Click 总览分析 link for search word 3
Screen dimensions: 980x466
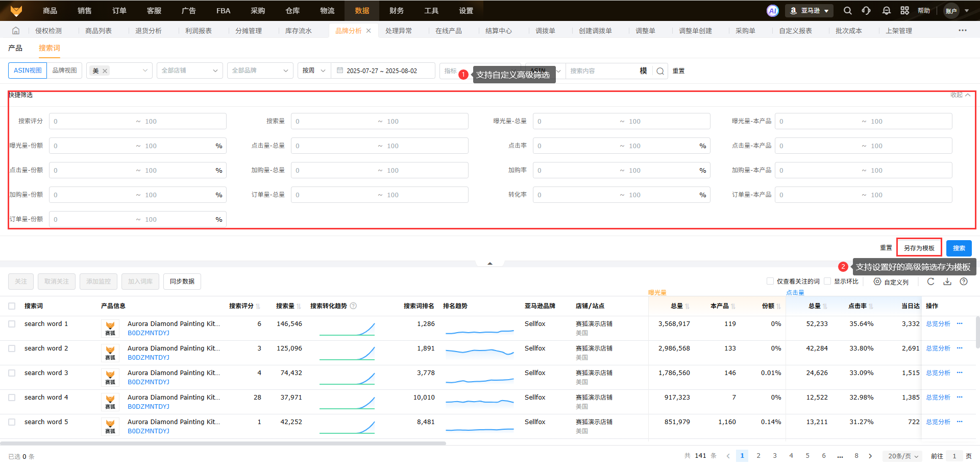938,373
